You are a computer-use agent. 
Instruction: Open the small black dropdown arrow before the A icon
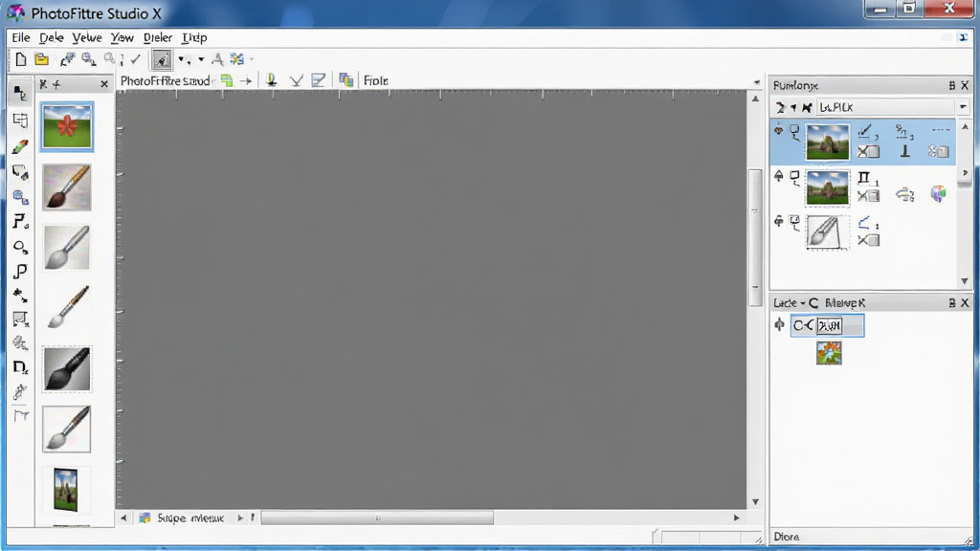coord(201,59)
